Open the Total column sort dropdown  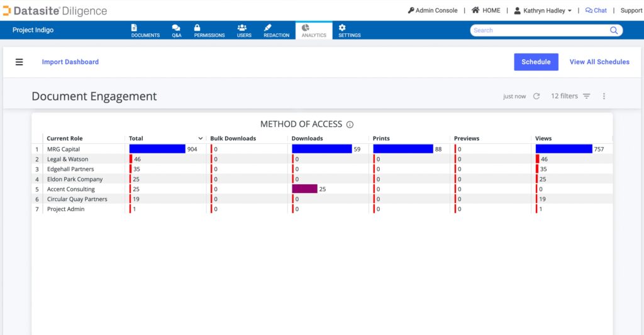201,138
